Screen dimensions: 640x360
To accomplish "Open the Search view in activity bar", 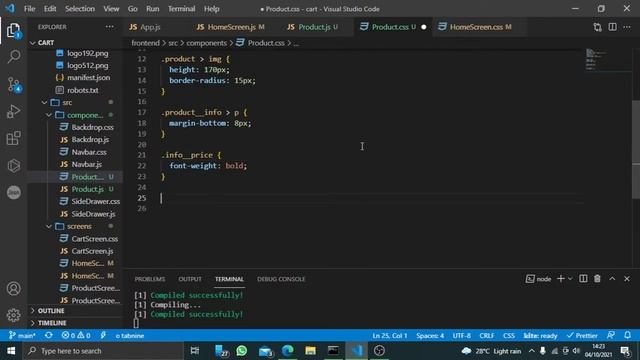I will [13, 57].
